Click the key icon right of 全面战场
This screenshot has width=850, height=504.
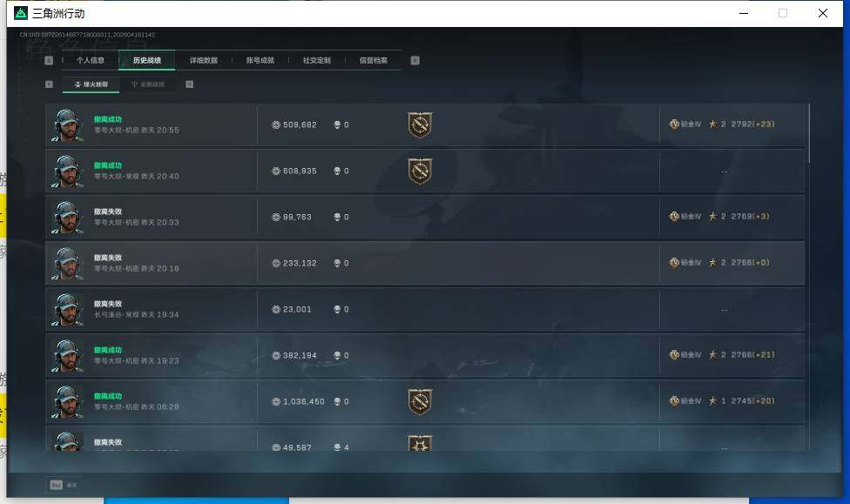[190, 84]
